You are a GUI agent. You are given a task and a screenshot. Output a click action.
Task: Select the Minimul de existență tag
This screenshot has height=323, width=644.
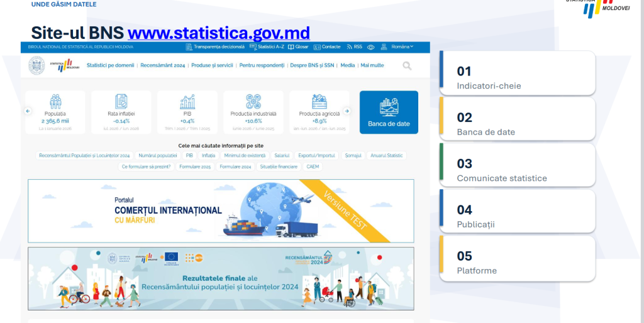pyautogui.click(x=245, y=156)
